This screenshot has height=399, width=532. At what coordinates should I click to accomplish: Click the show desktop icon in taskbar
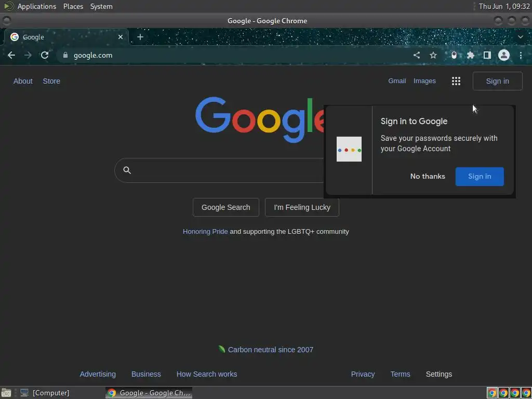click(6, 393)
